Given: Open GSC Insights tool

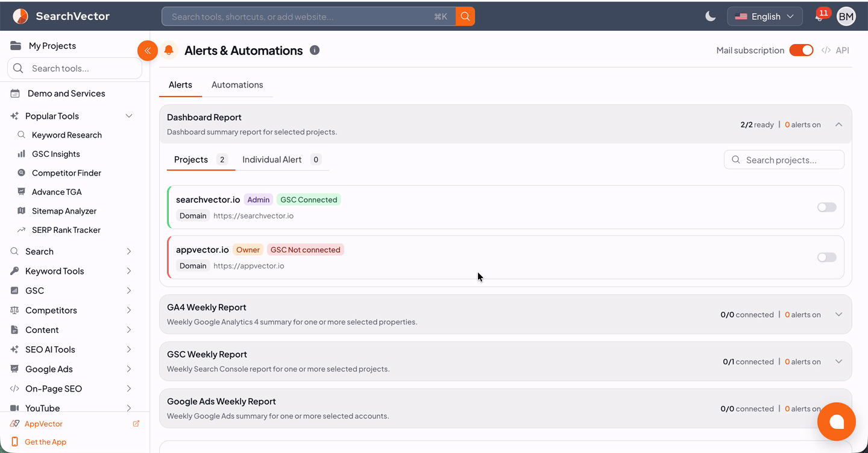Looking at the screenshot, I should tap(55, 154).
